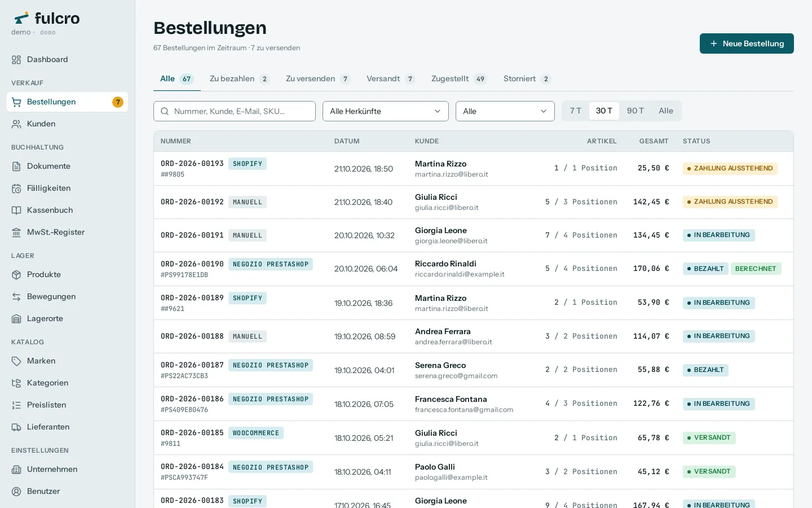812x508 pixels.
Task: Click the Fälligkeiten calendar icon
Action: point(16,189)
